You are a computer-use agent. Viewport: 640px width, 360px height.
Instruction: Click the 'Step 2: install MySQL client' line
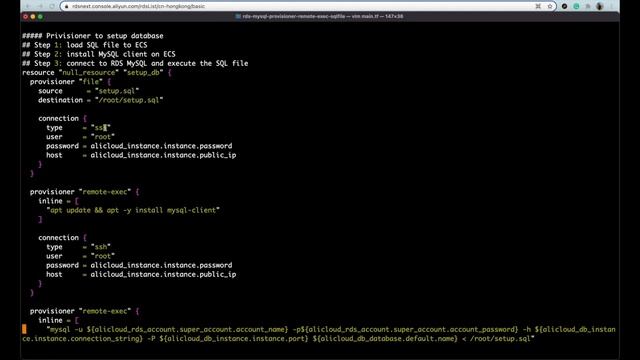[x=99, y=54]
